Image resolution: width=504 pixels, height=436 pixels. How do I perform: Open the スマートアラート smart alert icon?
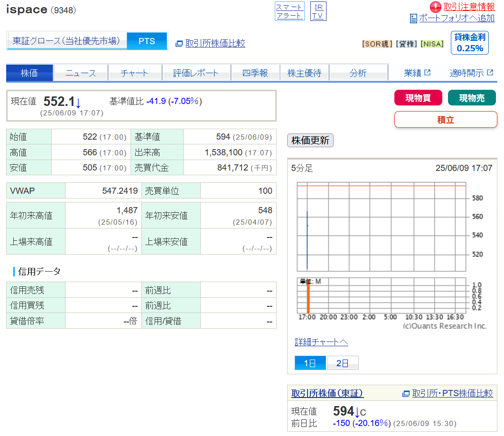point(289,11)
